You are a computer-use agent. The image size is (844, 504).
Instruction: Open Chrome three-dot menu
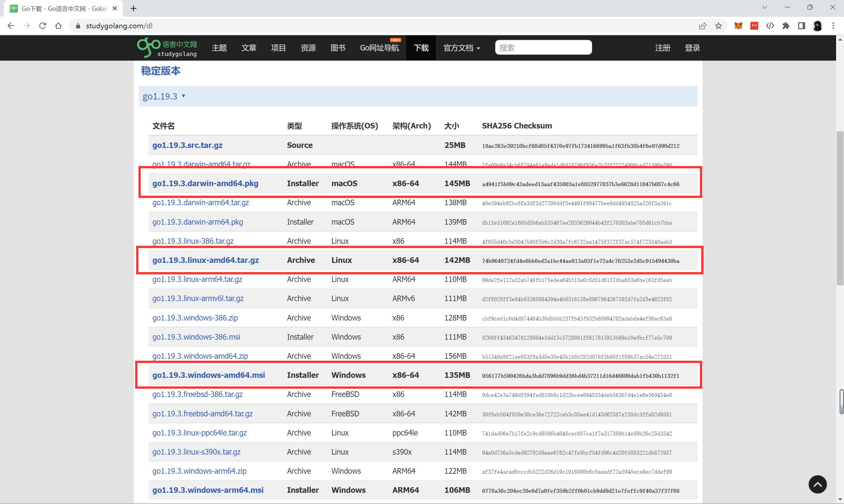coord(833,26)
